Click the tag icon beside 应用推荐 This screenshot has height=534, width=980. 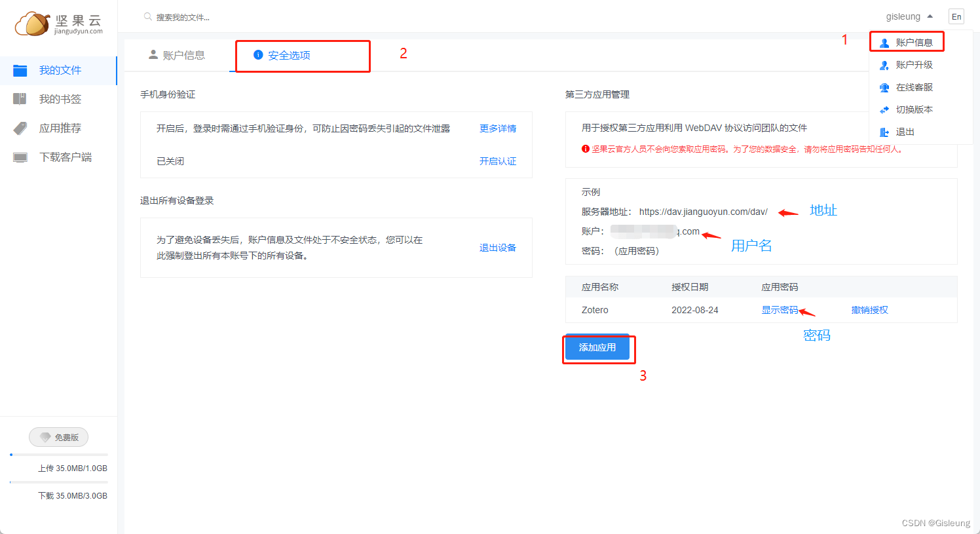click(x=20, y=128)
